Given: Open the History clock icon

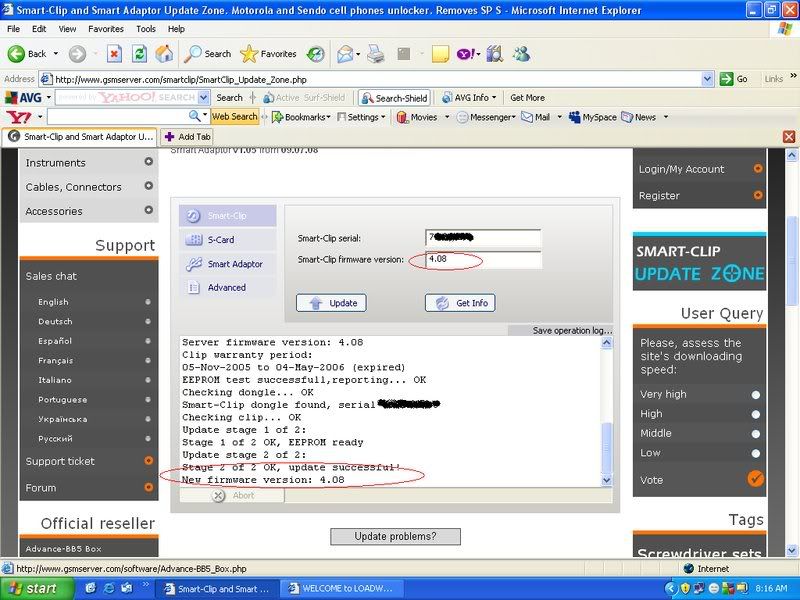Looking at the screenshot, I should click(x=316, y=54).
